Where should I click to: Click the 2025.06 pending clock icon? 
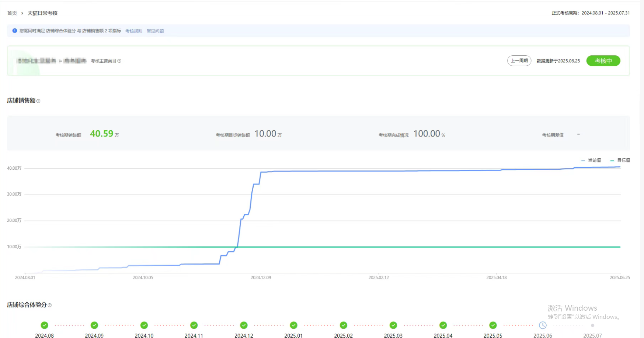[x=543, y=325]
